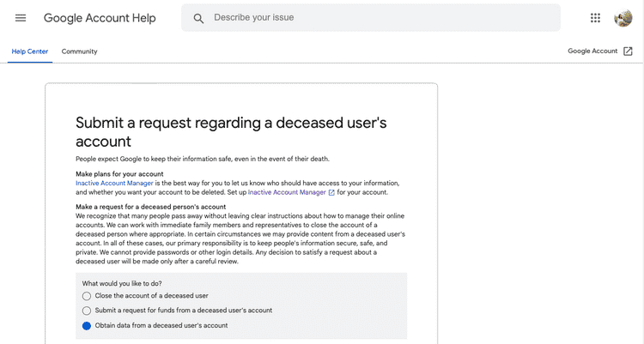Open the 'Set up Inactive Account Manager' link
644x344 pixels.
coord(287,192)
